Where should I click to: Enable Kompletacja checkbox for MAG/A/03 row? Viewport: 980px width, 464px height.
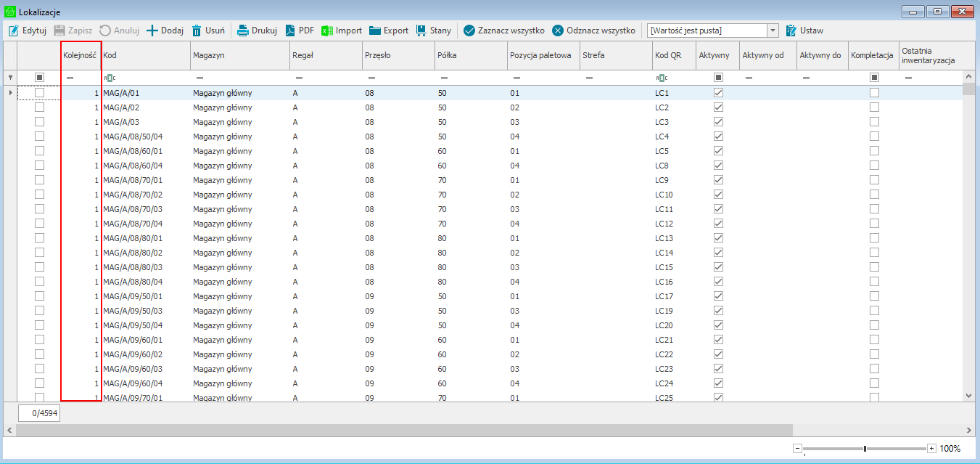(x=874, y=122)
